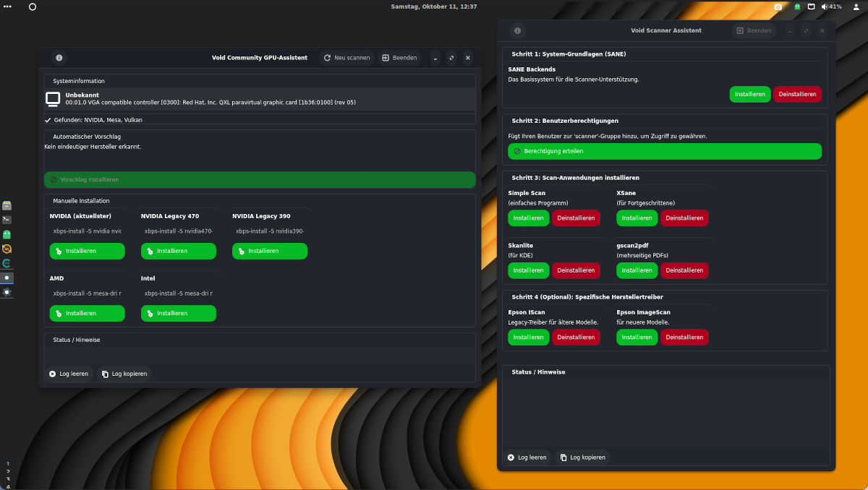This screenshot has width=868, height=490.
Task: Uninstall the SANE Backends package
Action: pyautogui.click(x=797, y=94)
